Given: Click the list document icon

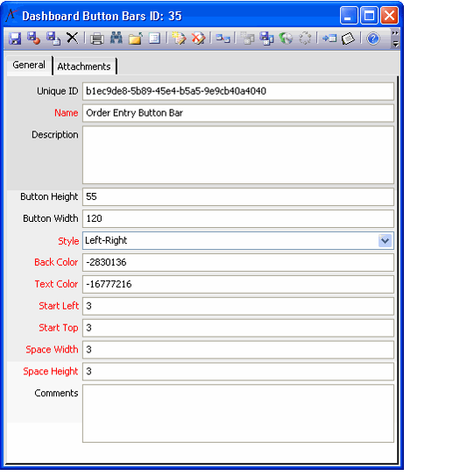Looking at the screenshot, I should [x=154, y=39].
